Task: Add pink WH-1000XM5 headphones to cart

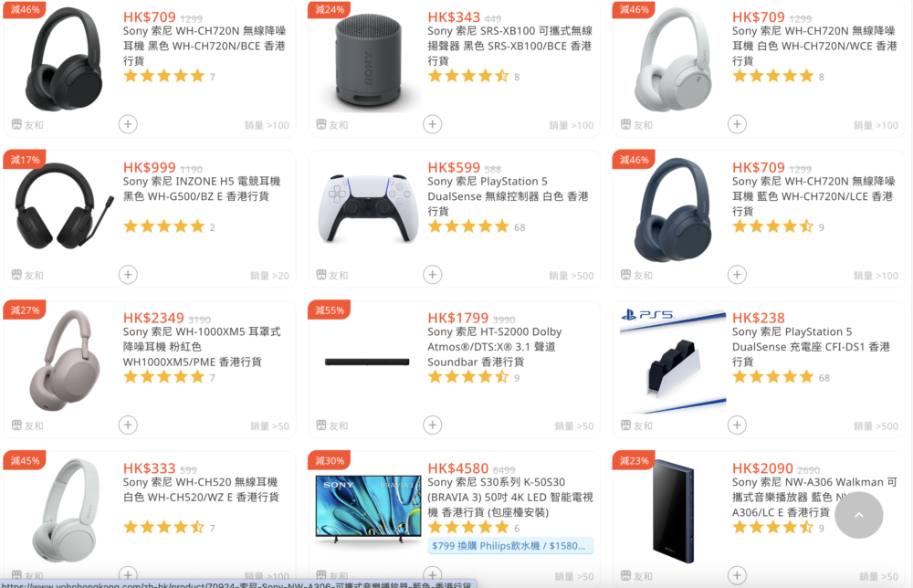Action: pos(128,425)
